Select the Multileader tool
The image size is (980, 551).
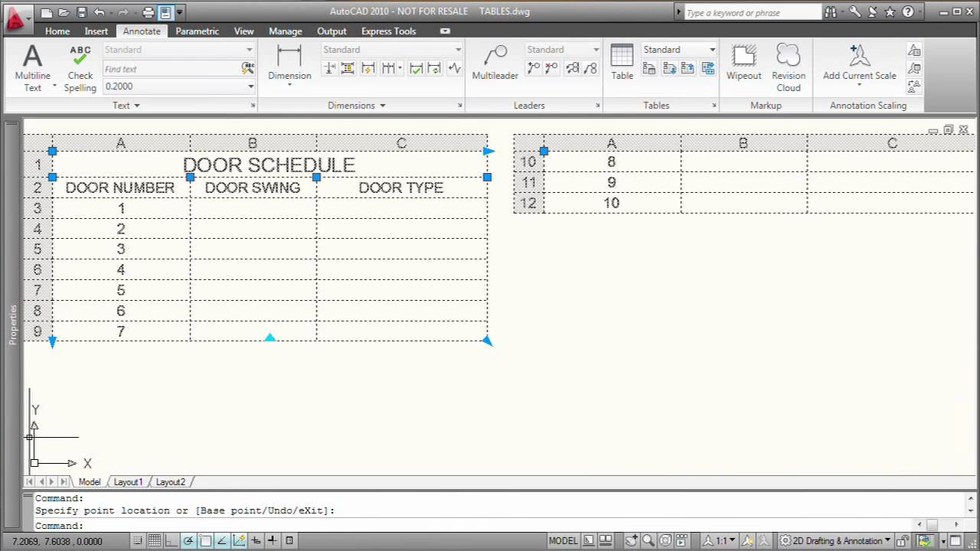point(495,63)
